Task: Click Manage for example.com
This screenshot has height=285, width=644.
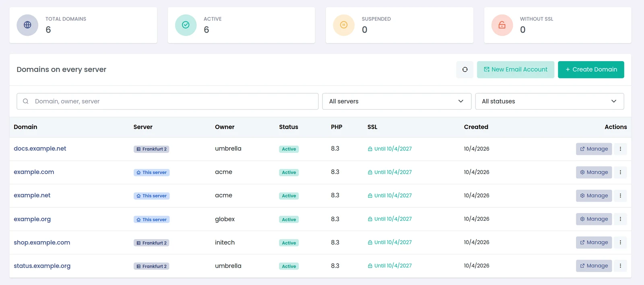Action: coord(594,172)
